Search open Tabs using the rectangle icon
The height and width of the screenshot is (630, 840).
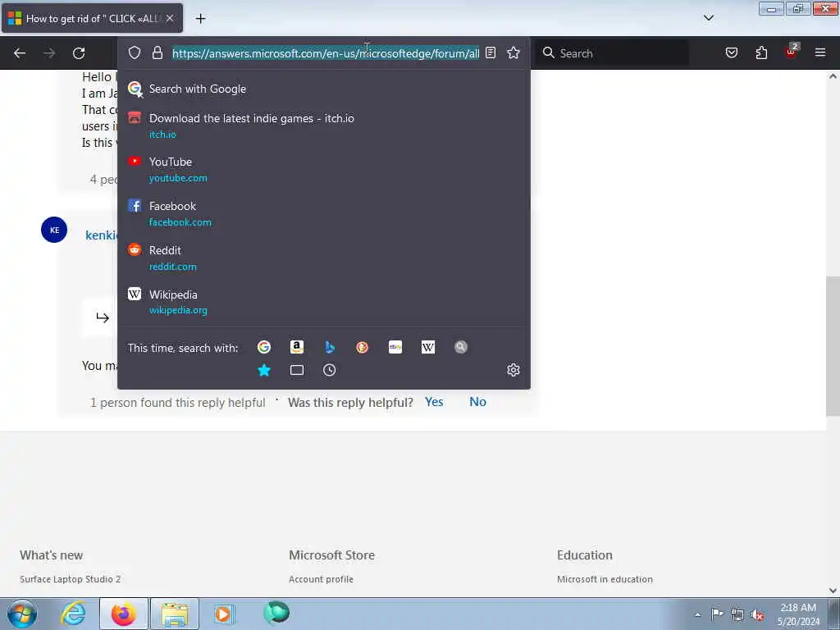pyautogui.click(x=297, y=370)
